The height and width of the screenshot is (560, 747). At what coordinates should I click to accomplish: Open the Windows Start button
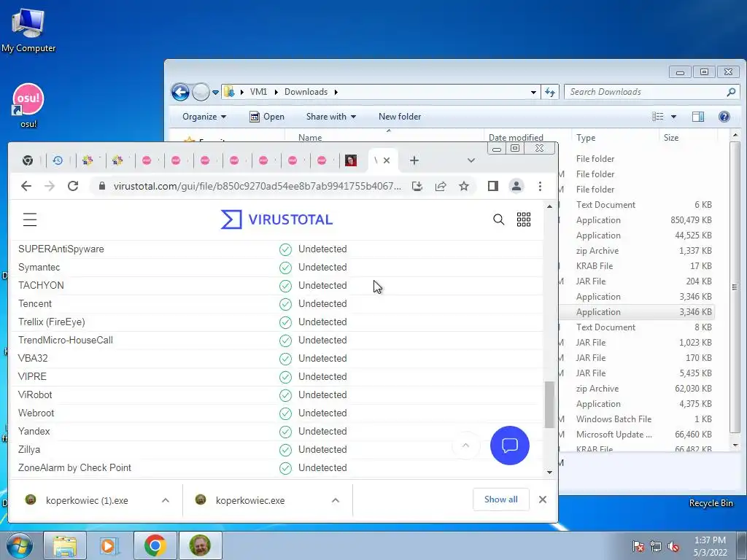[19, 545]
